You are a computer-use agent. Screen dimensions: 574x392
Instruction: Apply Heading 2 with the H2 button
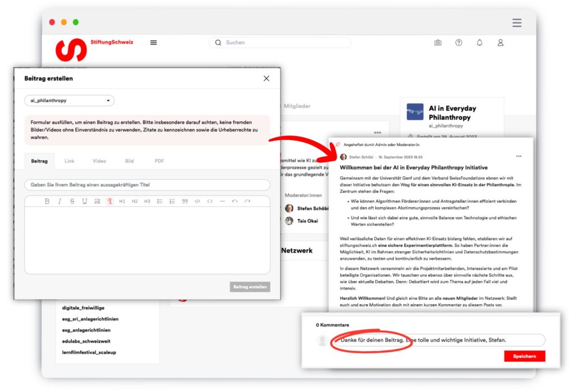[135, 201]
